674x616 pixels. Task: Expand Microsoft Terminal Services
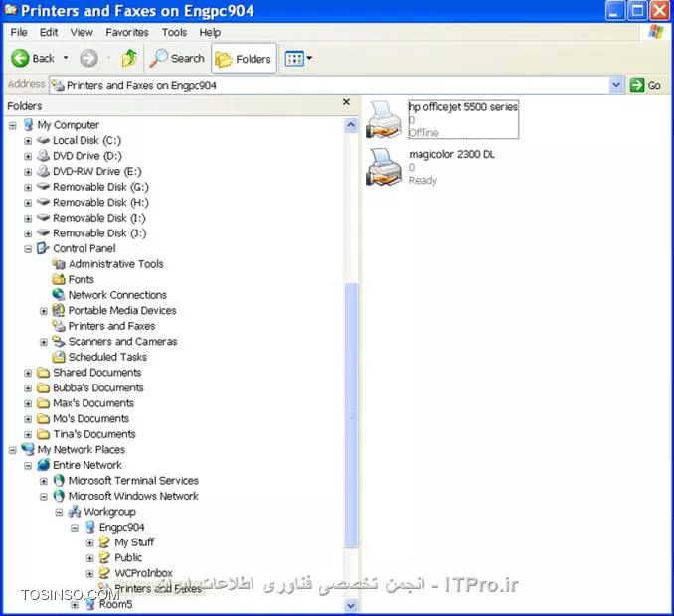tap(44, 481)
